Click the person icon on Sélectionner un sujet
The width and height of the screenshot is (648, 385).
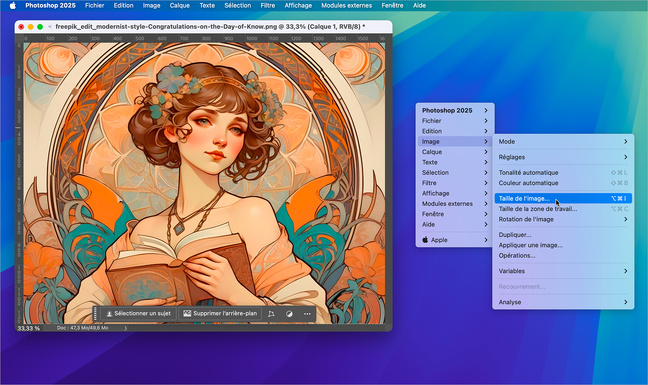click(109, 314)
